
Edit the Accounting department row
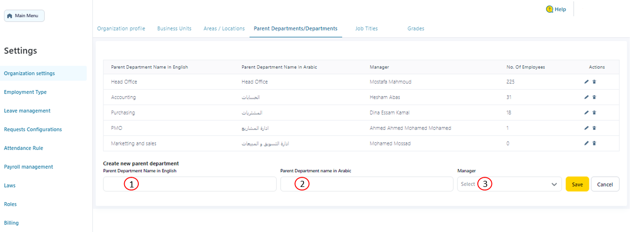(586, 97)
